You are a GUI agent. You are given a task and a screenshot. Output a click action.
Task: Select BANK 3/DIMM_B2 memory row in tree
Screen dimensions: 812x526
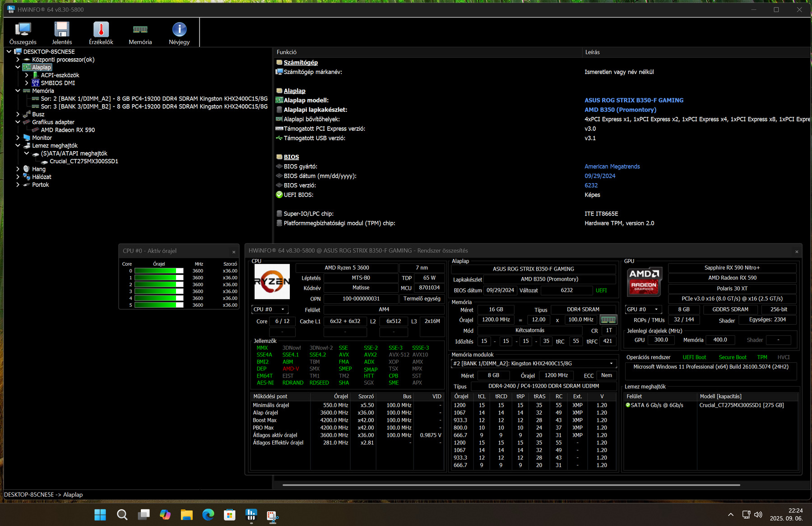pos(154,106)
